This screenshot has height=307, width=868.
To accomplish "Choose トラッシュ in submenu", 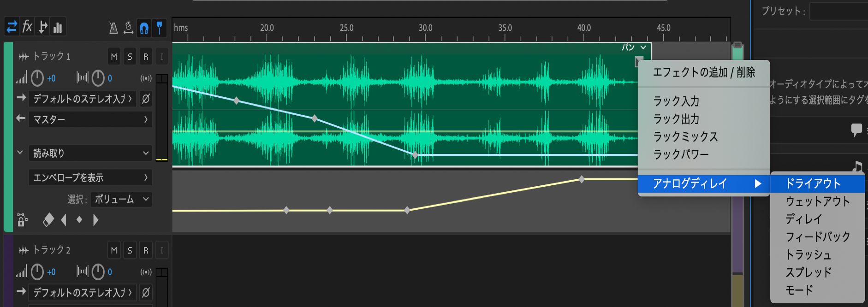I will point(817,254).
